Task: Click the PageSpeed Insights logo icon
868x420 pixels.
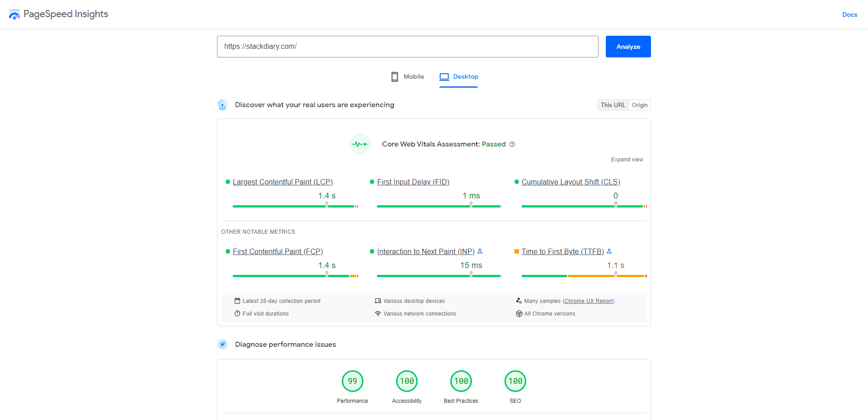Action: 14,14
